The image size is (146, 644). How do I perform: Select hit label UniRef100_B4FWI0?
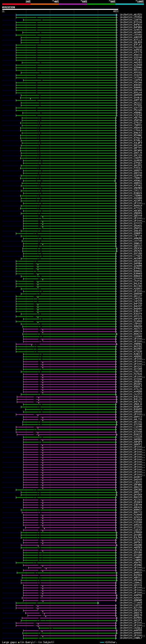pyautogui.click(x=131, y=25)
